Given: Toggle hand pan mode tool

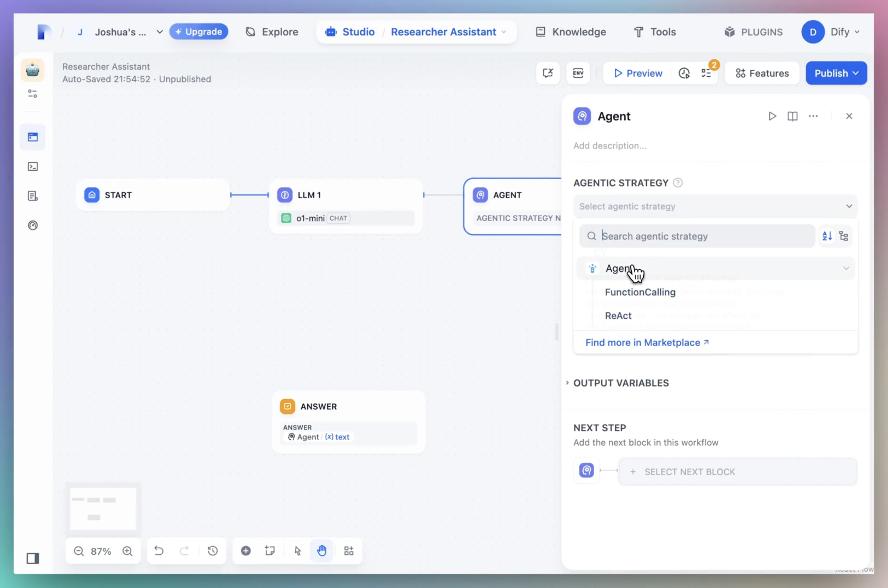Looking at the screenshot, I should pyautogui.click(x=321, y=550).
